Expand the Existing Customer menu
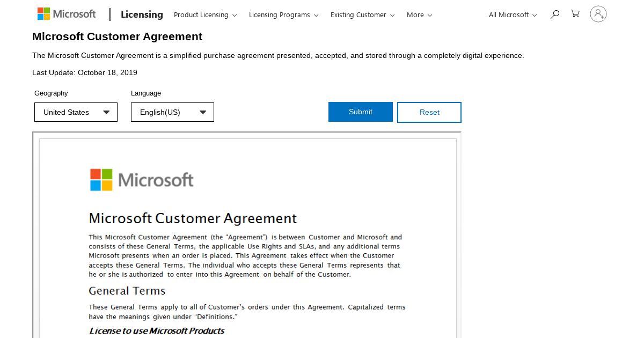Image resolution: width=644 pixels, height=338 pixels. pyautogui.click(x=362, y=15)
